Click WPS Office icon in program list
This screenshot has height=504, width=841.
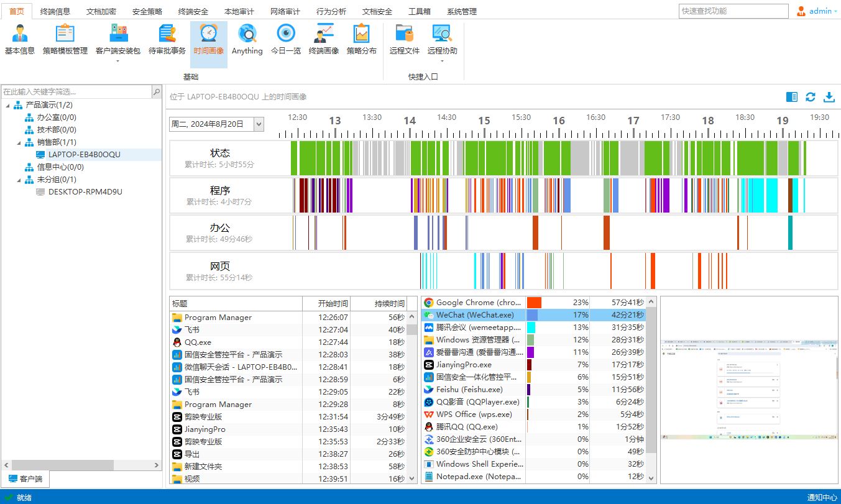pos(428,415)
